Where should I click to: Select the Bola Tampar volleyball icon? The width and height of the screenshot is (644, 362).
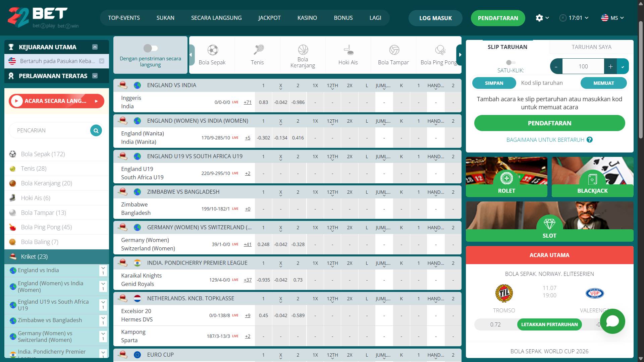pyautogui.click(x=394, y=50)
